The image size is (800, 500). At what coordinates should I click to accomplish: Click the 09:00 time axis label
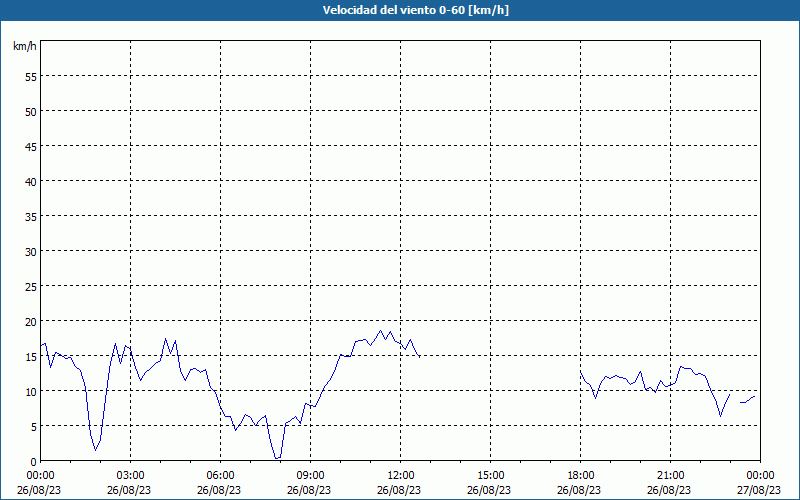310,476
